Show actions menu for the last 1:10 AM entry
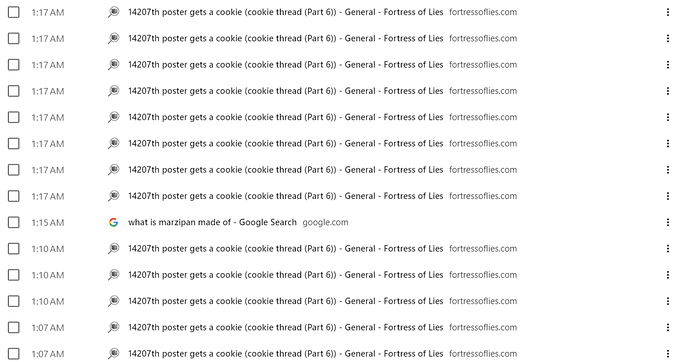Viewport: 689px width, 362px height. coord(667,301)
